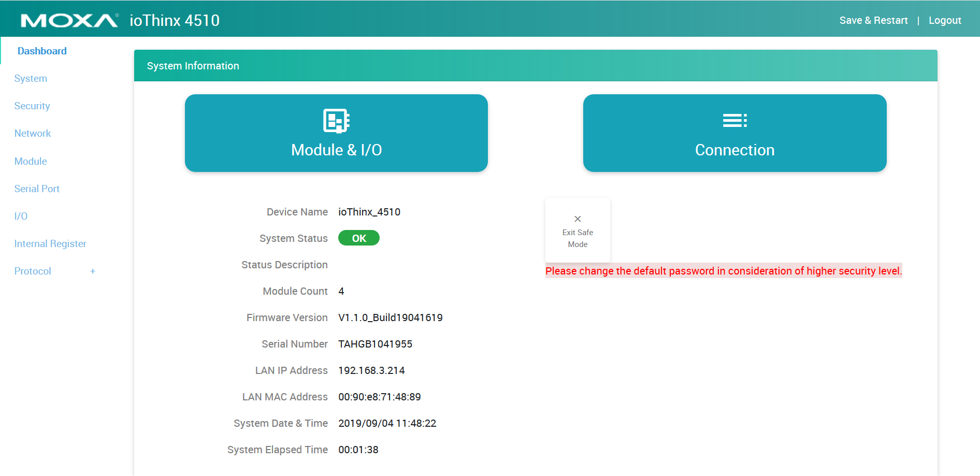The image size is (980, 476).
Task: Click the Serial Number label
Action: 295,344
